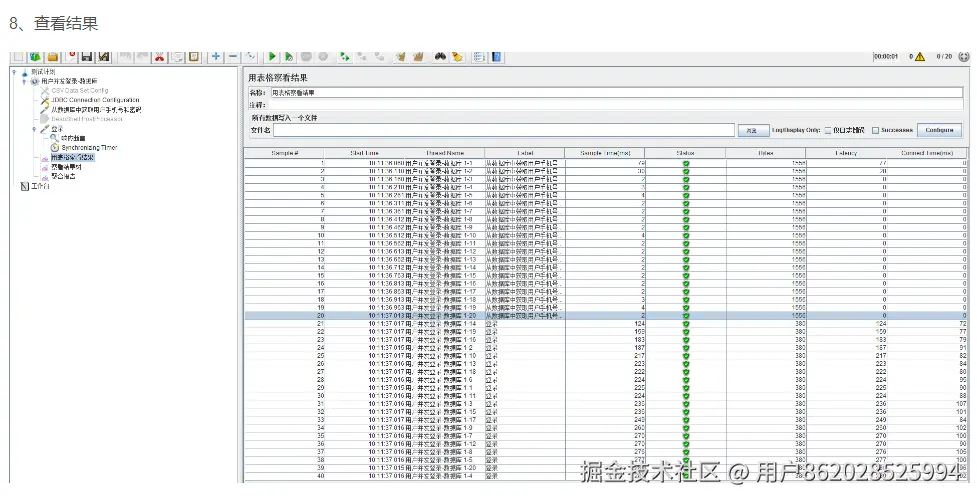Select the Synchronizing Timer tree item
Viewport: 977px width, 501px height.
[x=89, y=148]
